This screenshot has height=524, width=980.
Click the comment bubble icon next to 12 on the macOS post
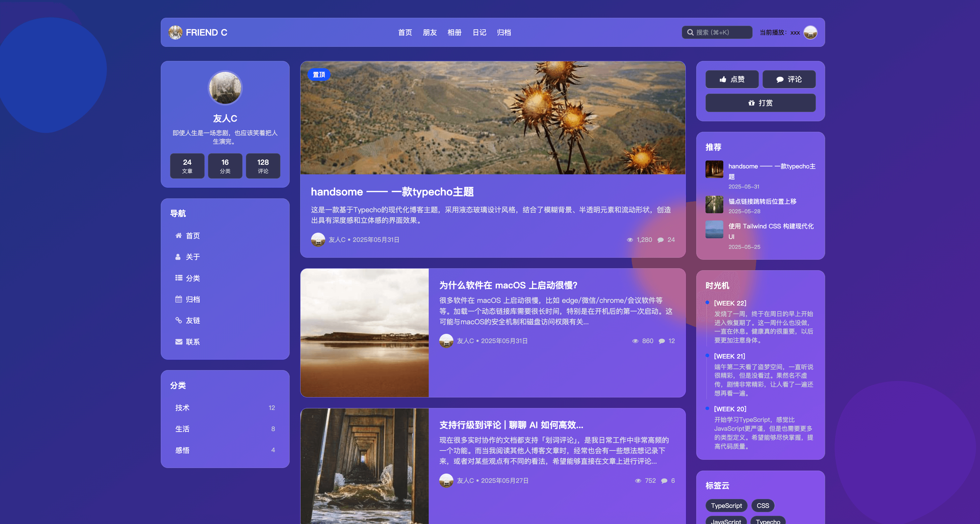tap(662, 341)
